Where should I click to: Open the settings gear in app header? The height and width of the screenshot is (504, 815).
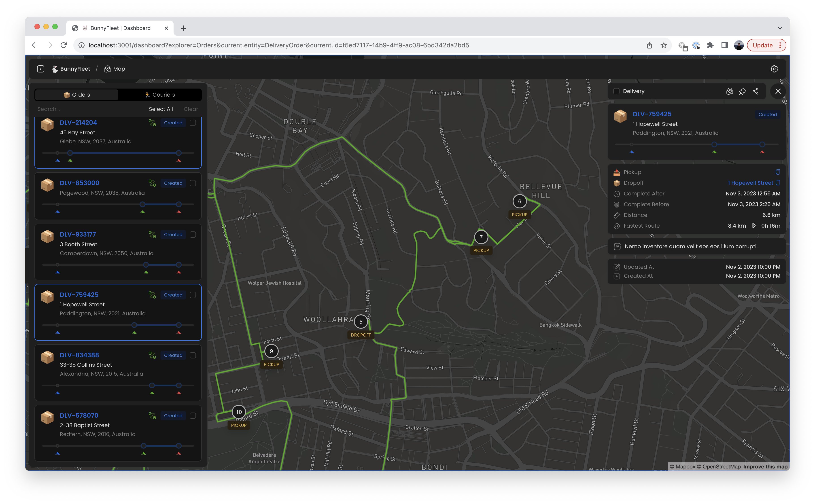pos(774,69)
